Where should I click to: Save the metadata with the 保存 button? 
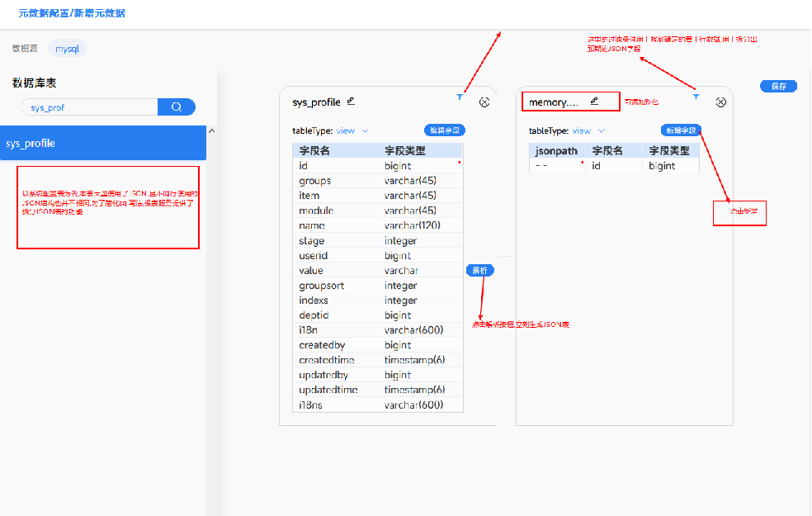[778, 86]
